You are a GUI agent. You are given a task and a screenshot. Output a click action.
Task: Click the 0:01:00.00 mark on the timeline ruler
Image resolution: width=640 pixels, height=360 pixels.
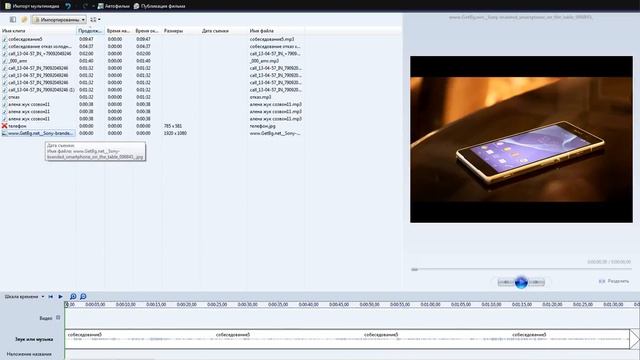[430, 304]
